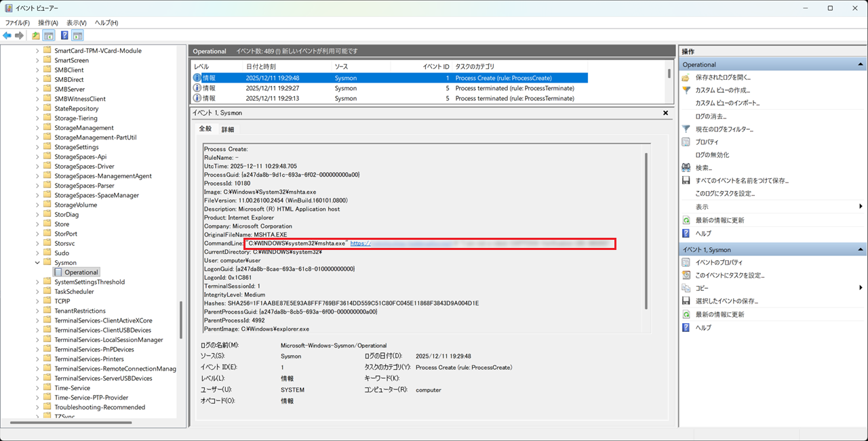Collapse the Operational actions section
868x441 pixels.
861,64
